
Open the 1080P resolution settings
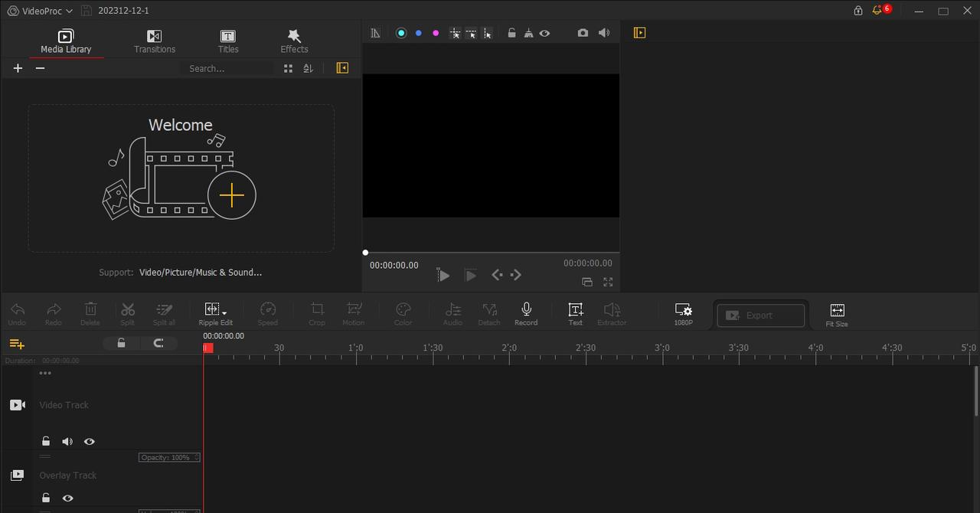(x=684, y=314)
